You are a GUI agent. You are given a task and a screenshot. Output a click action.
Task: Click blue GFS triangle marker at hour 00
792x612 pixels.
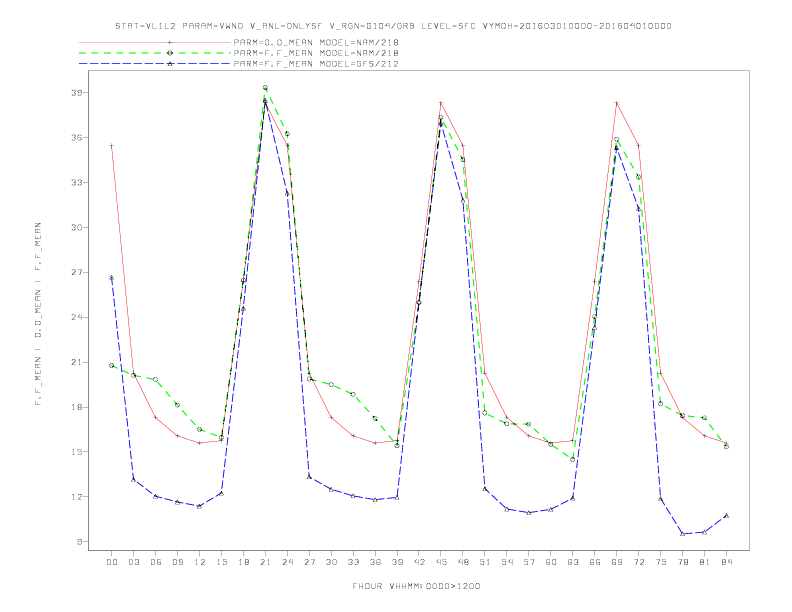click(112, 278)
